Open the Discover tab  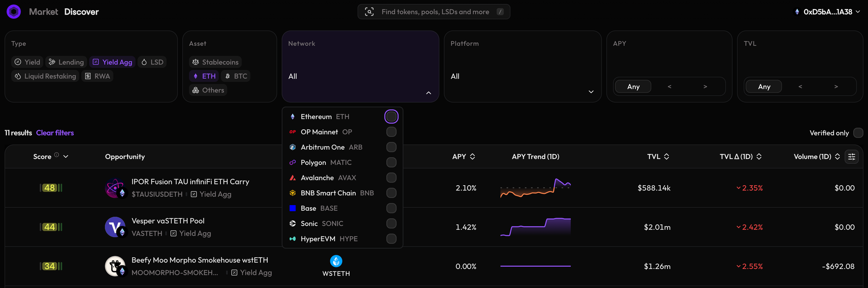82,12
